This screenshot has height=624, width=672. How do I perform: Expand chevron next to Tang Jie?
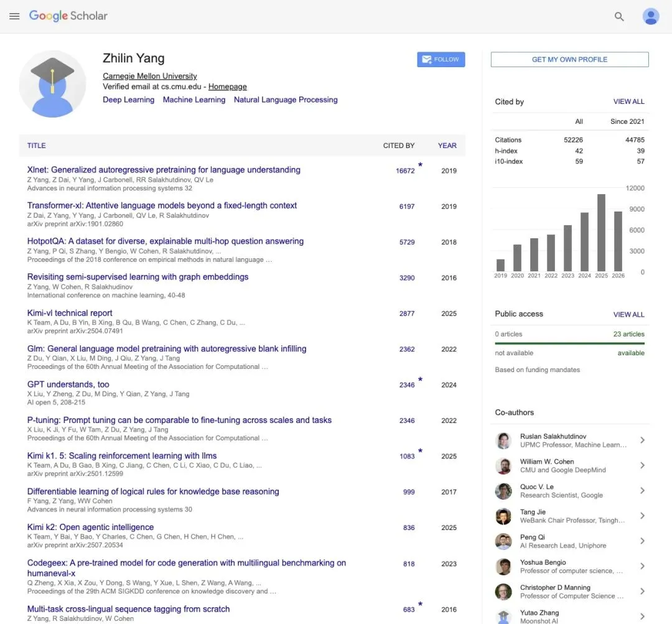[x=642, y=516]
